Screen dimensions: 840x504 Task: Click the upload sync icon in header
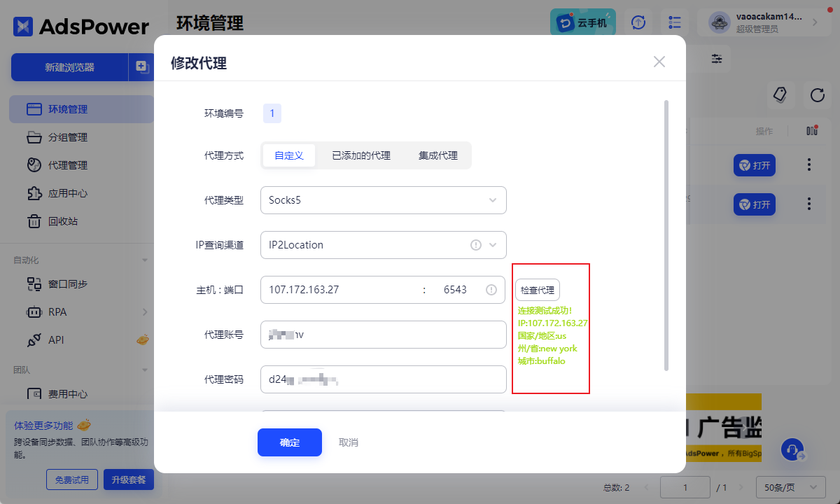tap(638, 22)
